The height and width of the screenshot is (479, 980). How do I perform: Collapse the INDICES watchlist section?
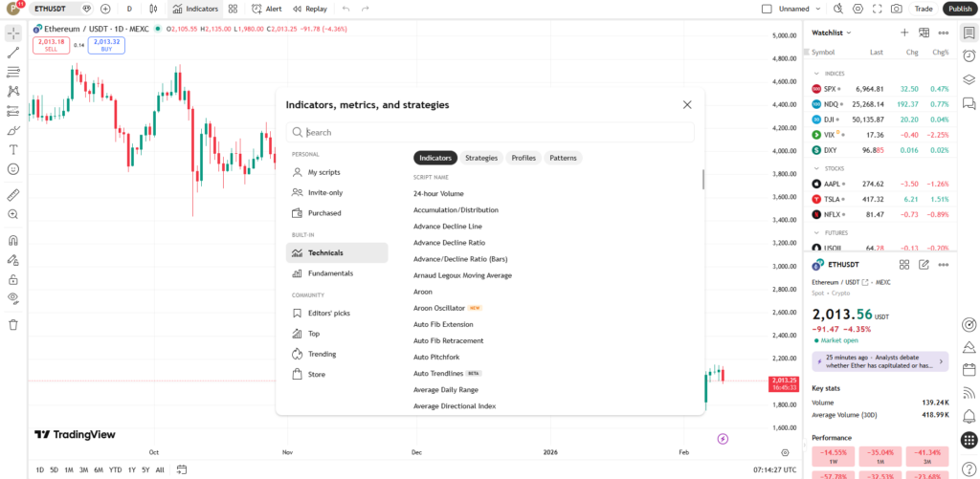816,73
